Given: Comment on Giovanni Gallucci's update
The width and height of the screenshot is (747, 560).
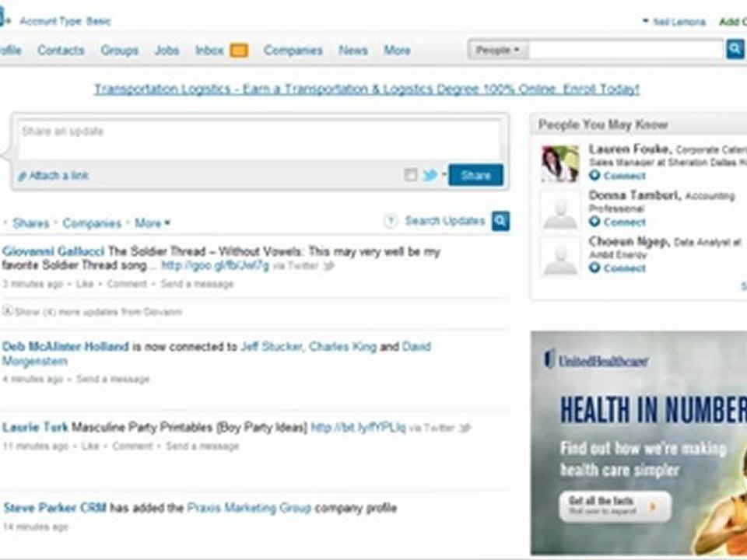Looking at the screenshot, I should pyautogui.click(x=127, y=284).
